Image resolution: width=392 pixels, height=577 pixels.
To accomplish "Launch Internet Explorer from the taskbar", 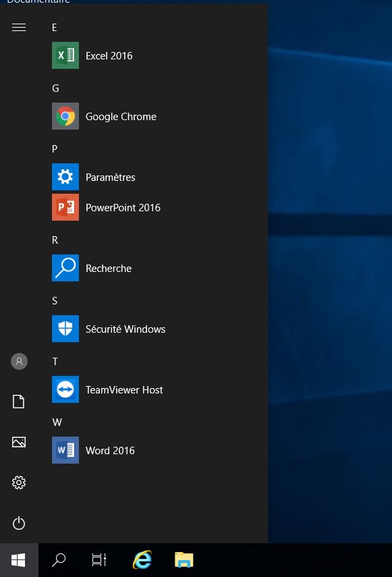I will [142, 560].
